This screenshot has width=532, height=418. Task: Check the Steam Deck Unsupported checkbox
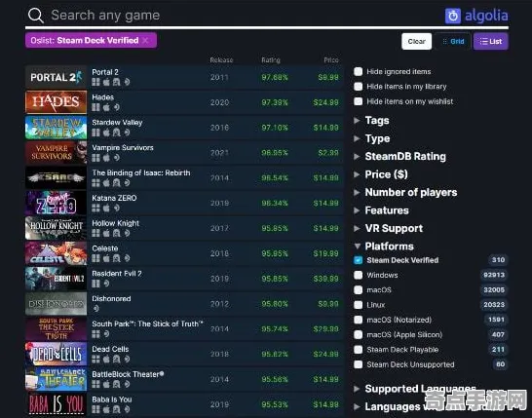(358, 364)
